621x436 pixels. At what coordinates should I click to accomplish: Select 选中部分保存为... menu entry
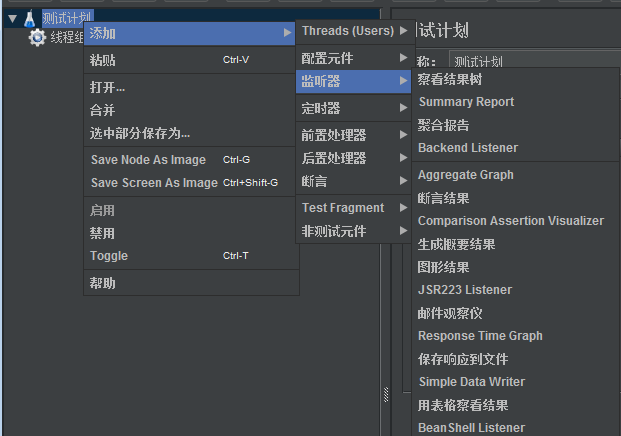point(189,133)
